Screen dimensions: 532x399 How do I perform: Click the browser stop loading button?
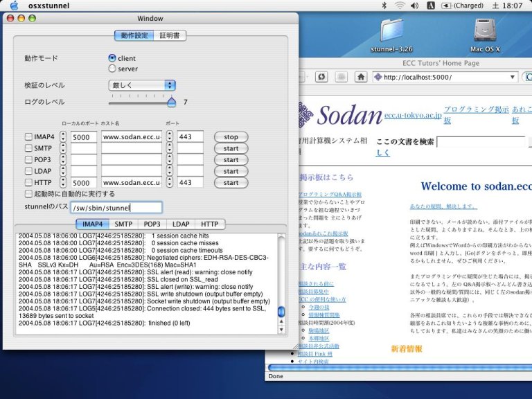point(341,77)
